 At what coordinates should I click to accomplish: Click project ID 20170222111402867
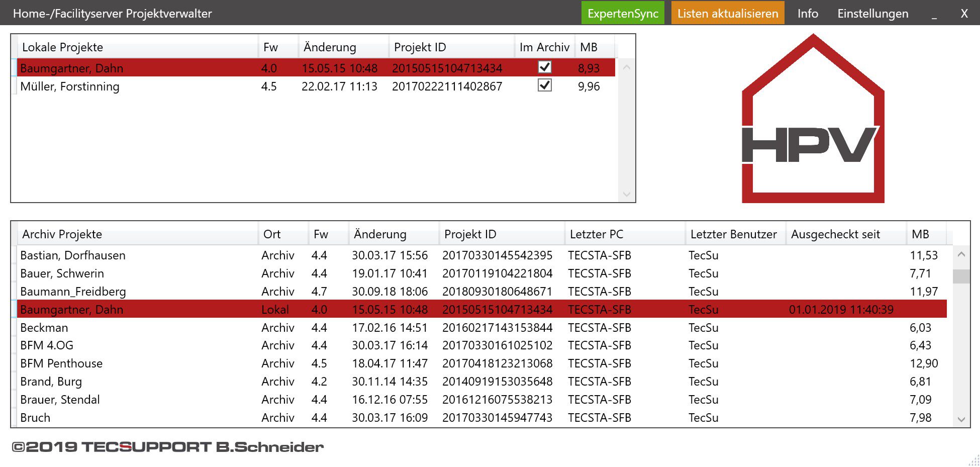[x=447, y=86]
